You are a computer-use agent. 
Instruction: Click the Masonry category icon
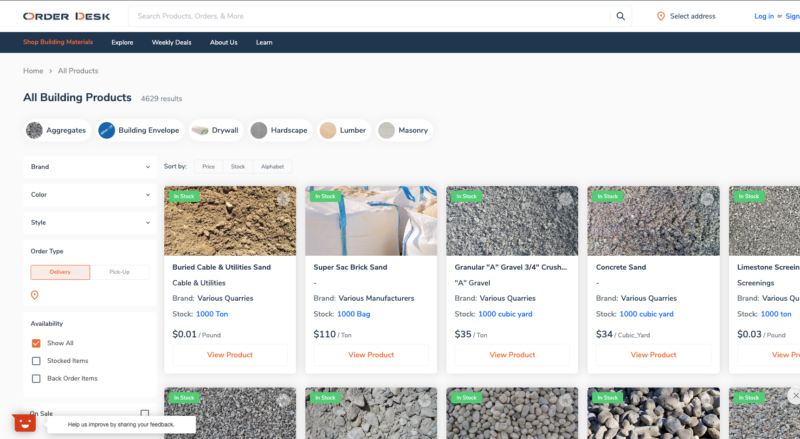(x=387, y=130)
